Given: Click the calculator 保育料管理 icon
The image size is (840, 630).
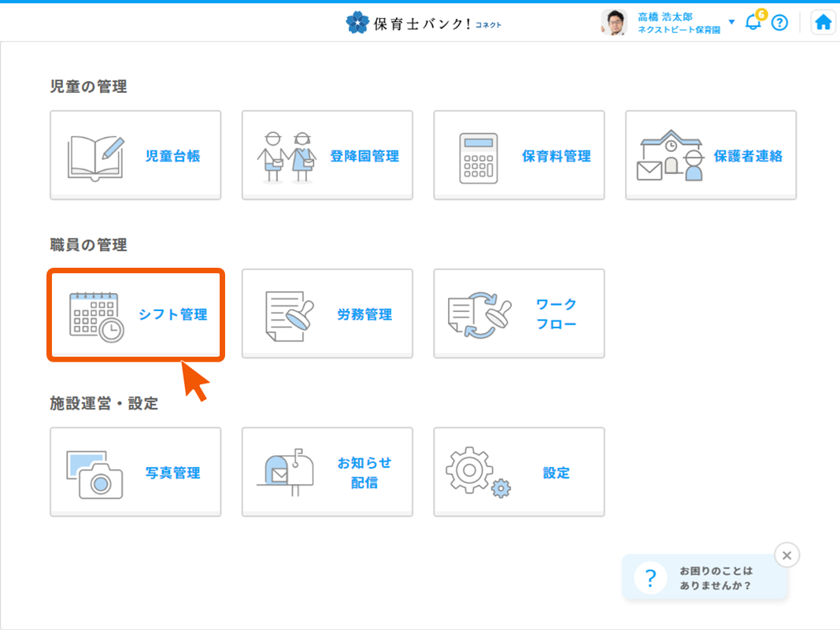Looking at the screenshot, I should [x=479, y=157].
